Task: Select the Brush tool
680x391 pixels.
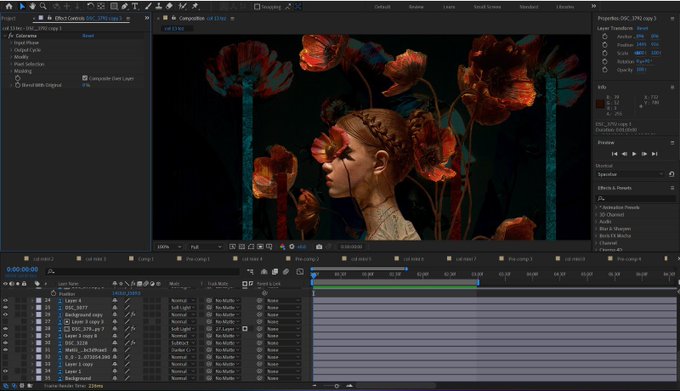Action: [x=148, y=6]
